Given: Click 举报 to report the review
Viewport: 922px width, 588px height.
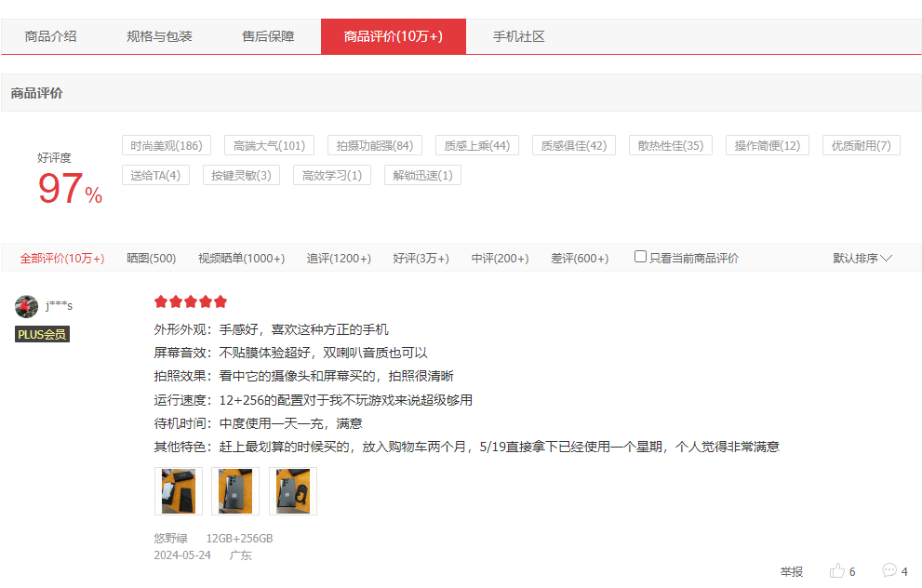Looking at the screenshot, I should (x=792, y=571).
